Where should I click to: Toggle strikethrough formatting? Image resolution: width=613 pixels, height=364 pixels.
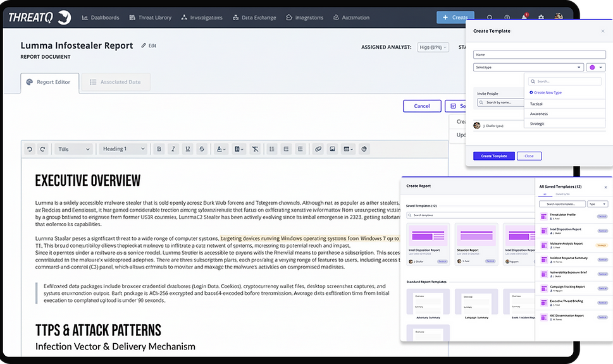(x=202, y=149)
